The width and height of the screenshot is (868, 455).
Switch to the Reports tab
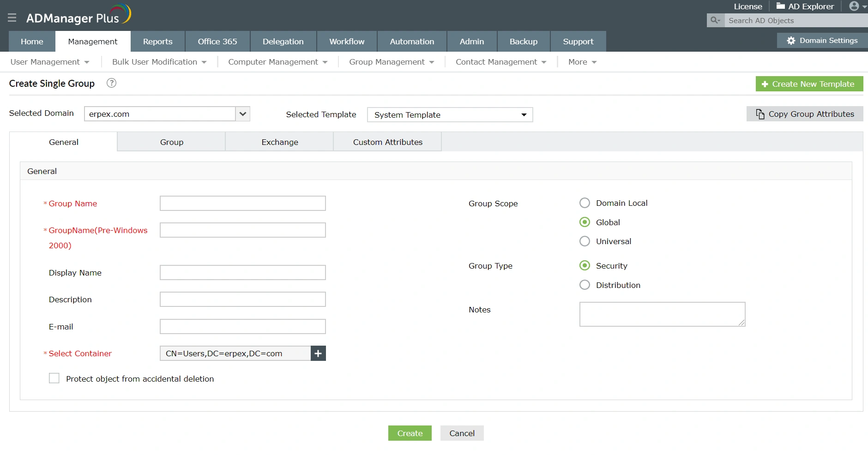point(158,42)
